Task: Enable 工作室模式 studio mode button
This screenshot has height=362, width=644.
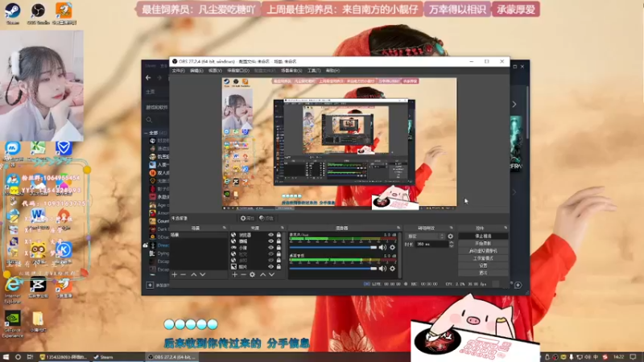Action: tap(483, 258)
